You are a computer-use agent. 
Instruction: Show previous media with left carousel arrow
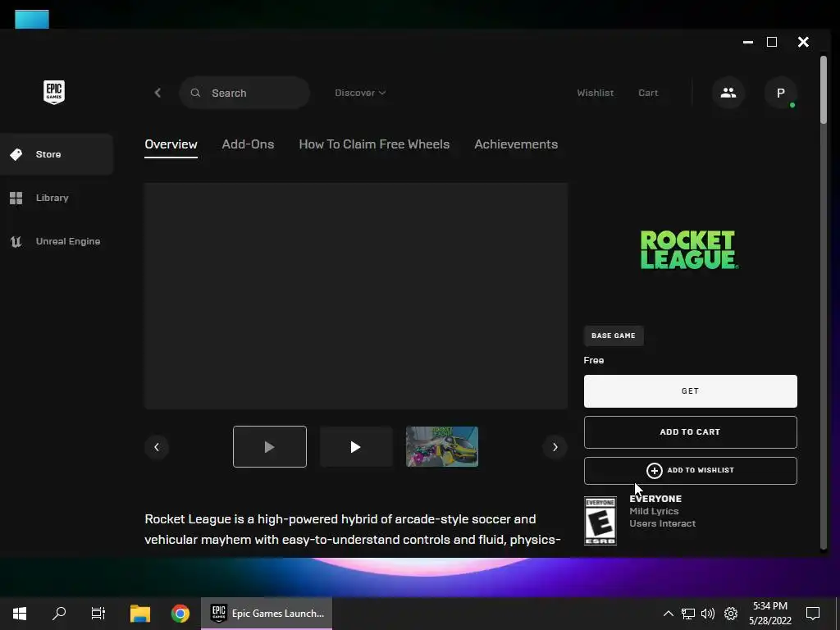click(157, 447)
